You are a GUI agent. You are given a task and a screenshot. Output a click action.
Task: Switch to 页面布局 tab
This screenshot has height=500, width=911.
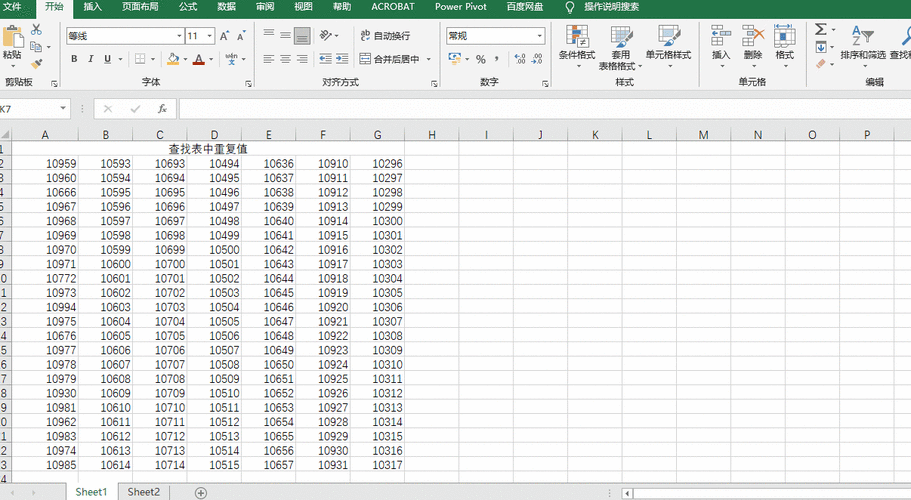point(140,7)
